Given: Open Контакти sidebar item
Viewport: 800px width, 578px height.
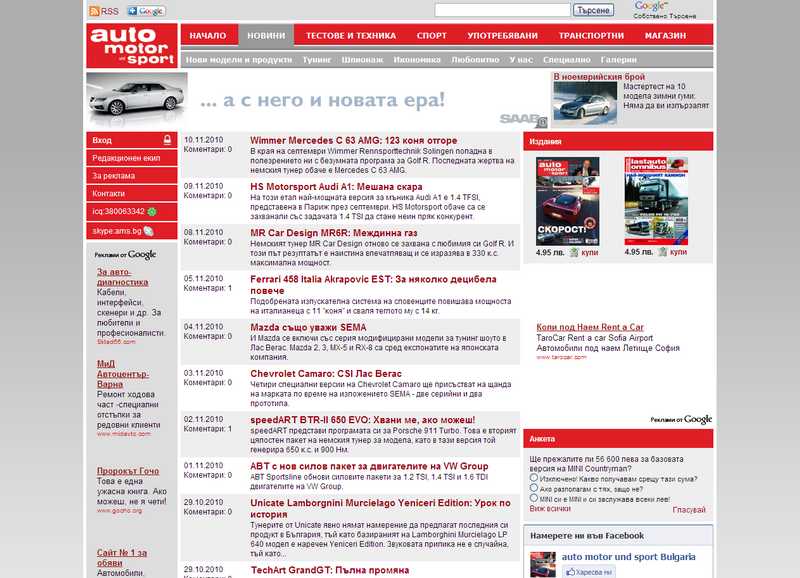Looking at the screenshot, I should click(132, 193).
